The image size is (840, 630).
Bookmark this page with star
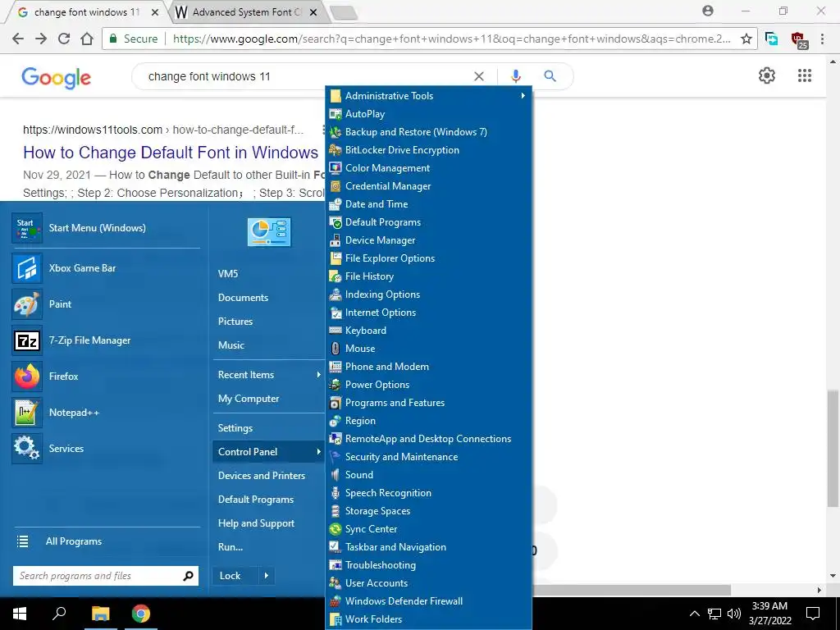pos(746,39)
